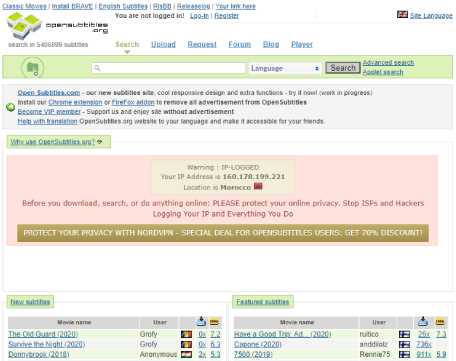
Task: Open the Request tab
Action: pos(202,44)
